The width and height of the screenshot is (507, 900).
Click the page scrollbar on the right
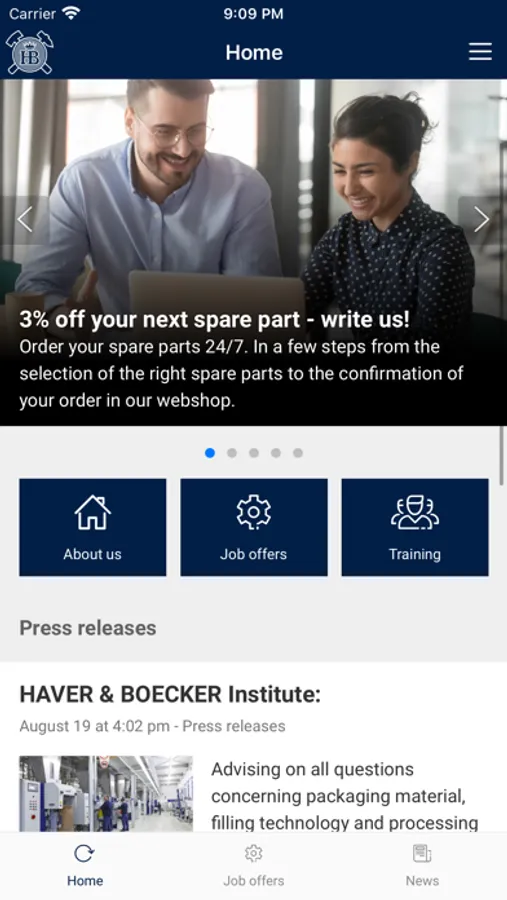502,456
